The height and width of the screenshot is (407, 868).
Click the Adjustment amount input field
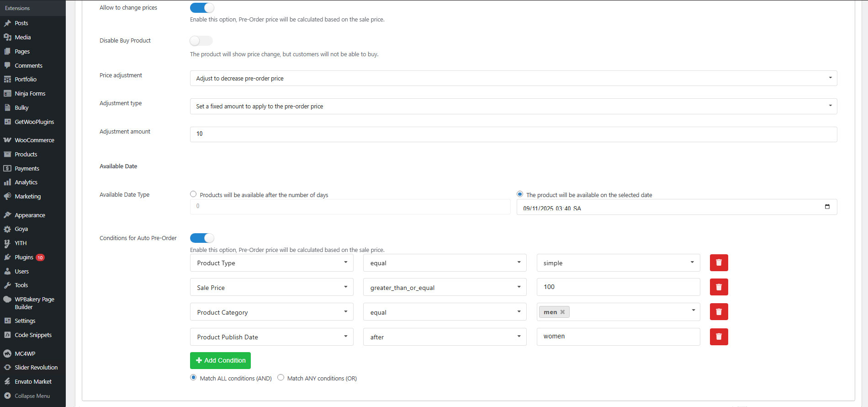point(513,134)
